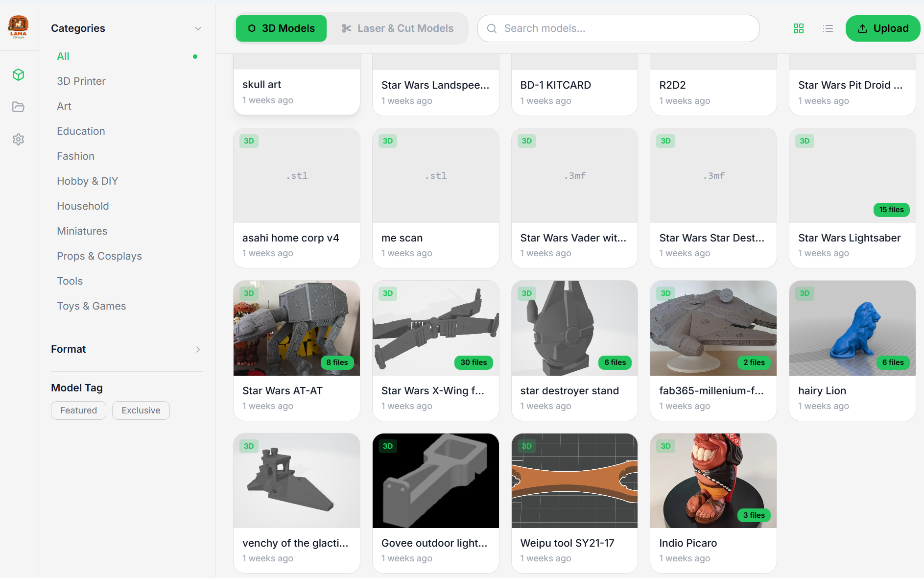The image size is (924, 578).
Task: Open the 3D models cube icon in sidebar
Action: 19,74
